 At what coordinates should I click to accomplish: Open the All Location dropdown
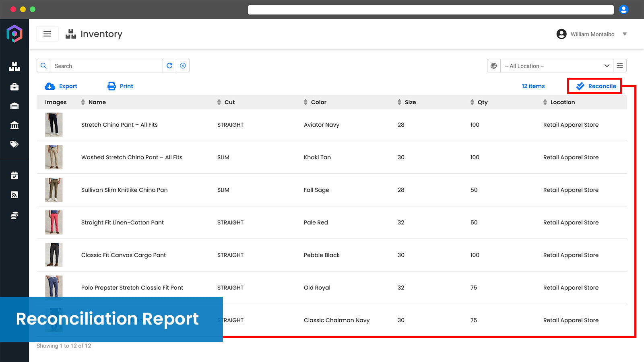(557, 66)
